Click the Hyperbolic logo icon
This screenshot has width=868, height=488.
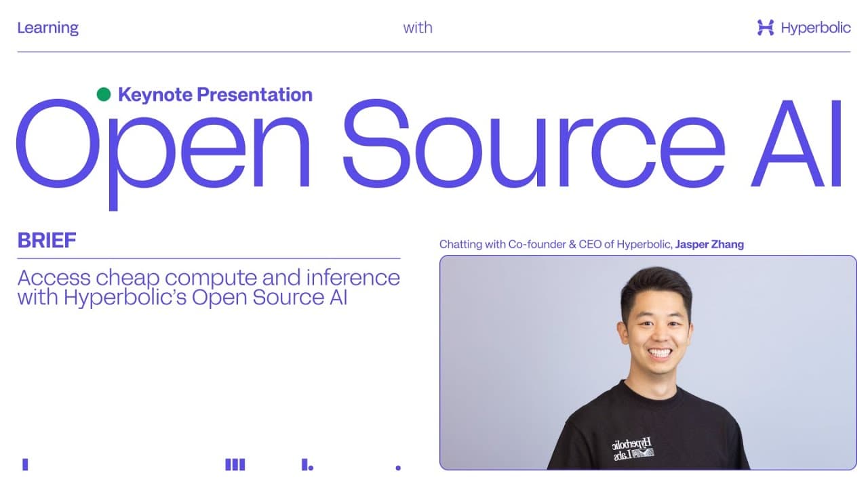click(766, 28)
